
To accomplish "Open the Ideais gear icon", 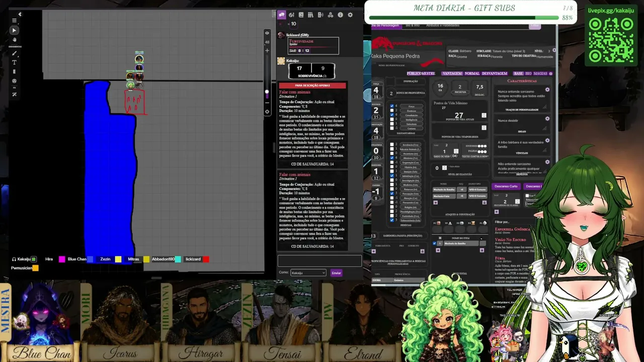I will (x=547, y=119).
